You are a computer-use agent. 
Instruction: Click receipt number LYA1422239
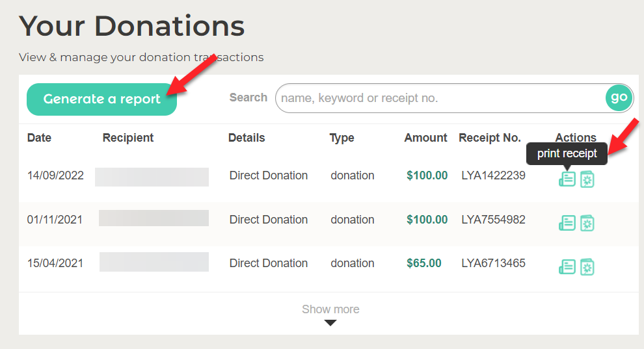click(493, 175)
